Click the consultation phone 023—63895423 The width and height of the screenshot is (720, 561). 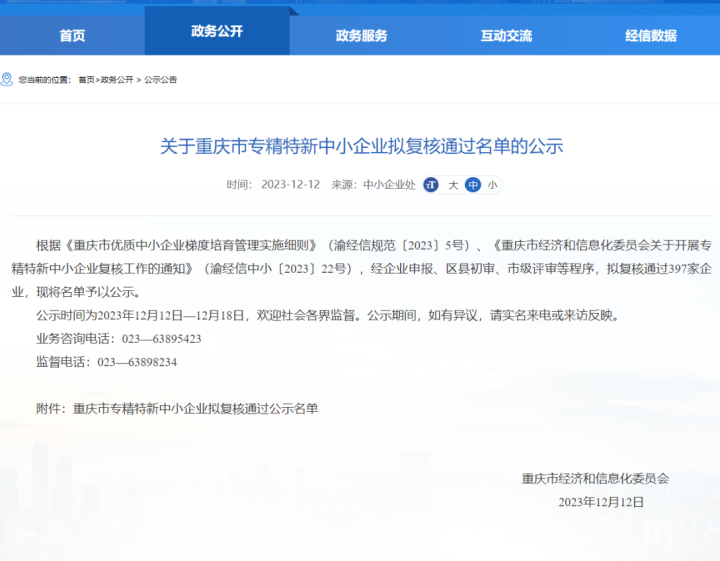150,339
